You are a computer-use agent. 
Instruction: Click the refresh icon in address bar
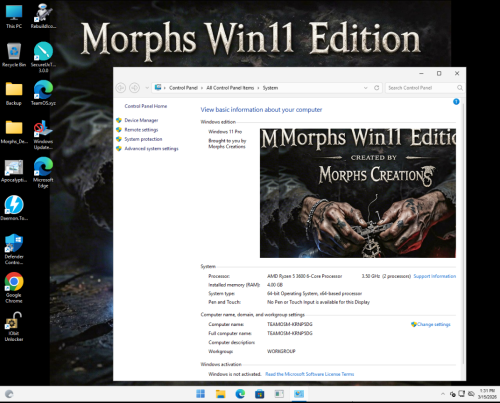(x=376, y=88)
